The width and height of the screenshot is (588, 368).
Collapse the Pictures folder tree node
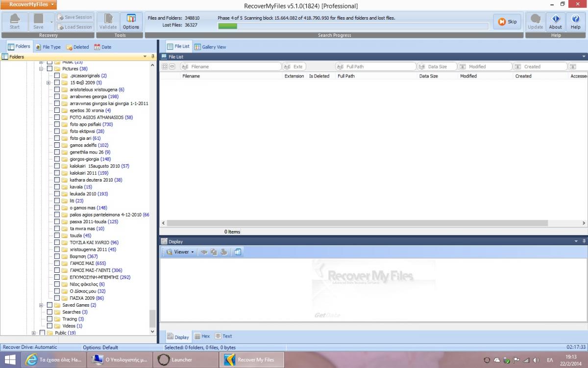point(42,69)
